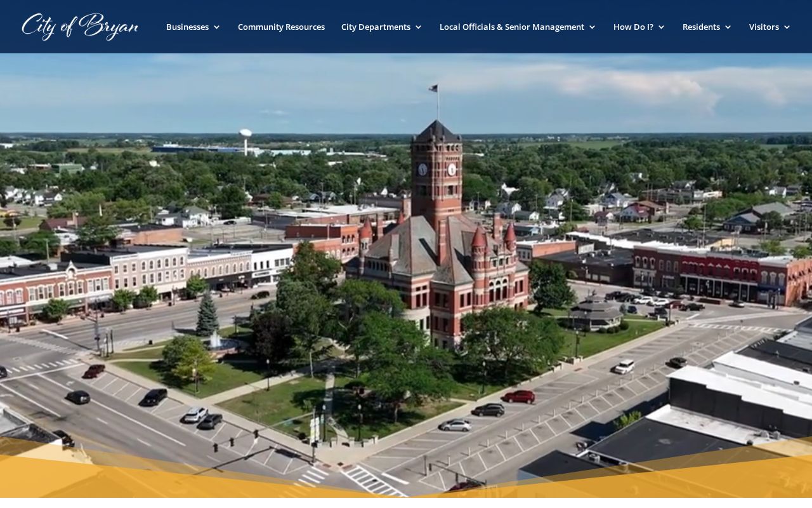This screenshot has height=508, width=812.
Task: Expand the Residents chevron arrow
Action: pyautogui.click(x=728, y=27)
